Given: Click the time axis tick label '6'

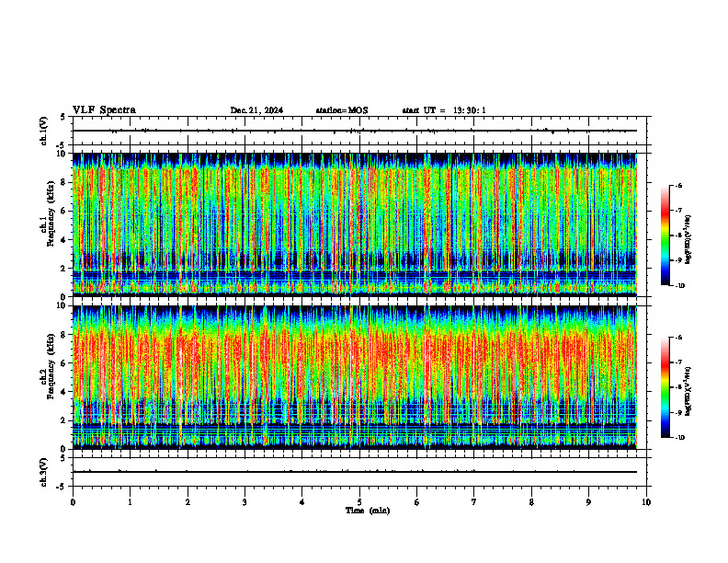Looking at the screenshot, I should pos(417,502).
